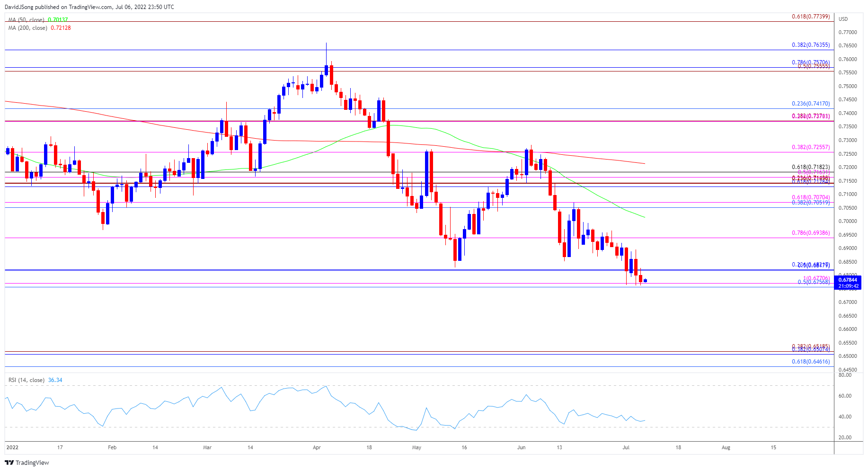Viewport: 868px width, 471px height.
Task: Click the 20.00 RSI axis level
Action: point(845,437)
